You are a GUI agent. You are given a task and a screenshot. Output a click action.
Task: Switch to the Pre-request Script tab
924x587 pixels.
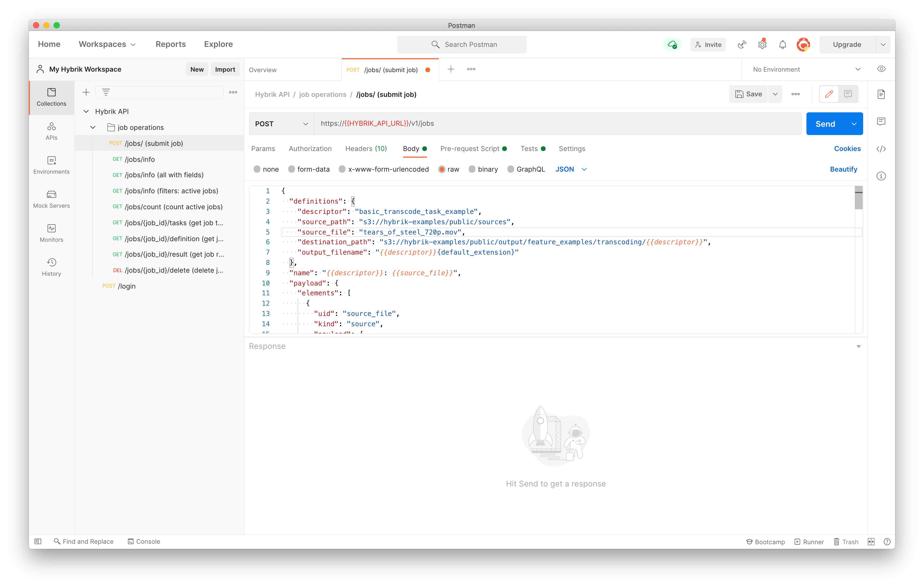[474, 148]
